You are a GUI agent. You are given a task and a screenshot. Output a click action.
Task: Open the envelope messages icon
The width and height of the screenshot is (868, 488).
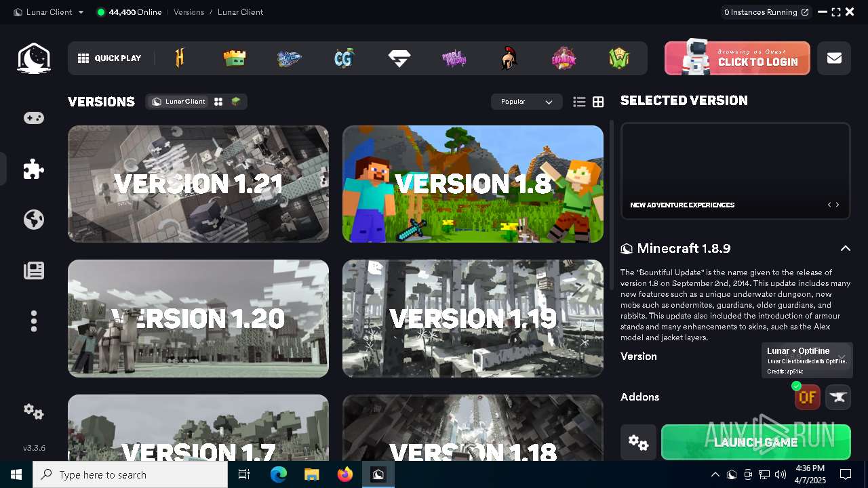tap(834, 58)
